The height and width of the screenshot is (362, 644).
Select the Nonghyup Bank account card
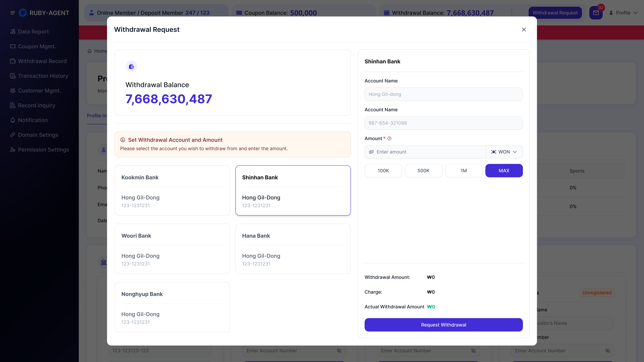pos(172,307)
